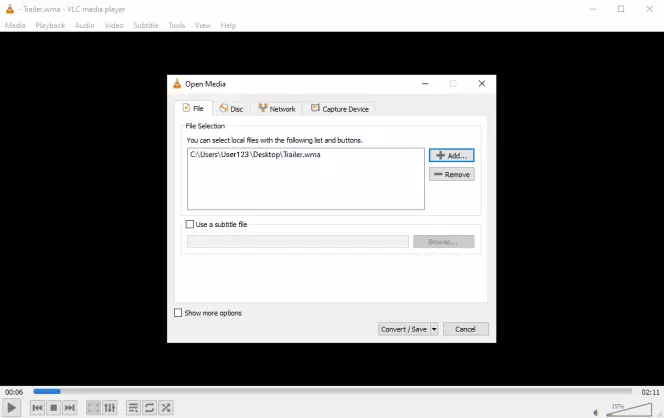Open the Playback menu
Screen dimensions: 664x418
click(x=50, y=25)
